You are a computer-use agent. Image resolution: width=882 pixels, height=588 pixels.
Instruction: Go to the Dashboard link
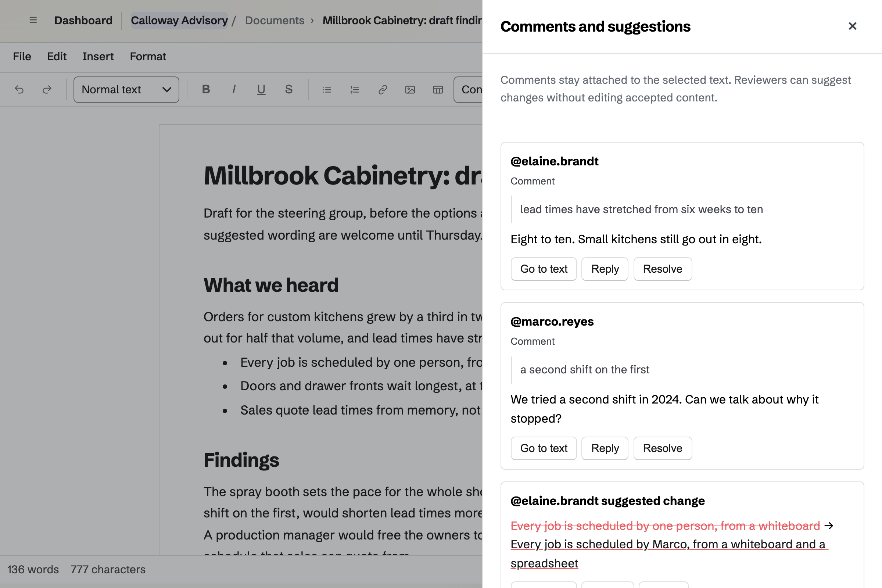pos(83,20)
